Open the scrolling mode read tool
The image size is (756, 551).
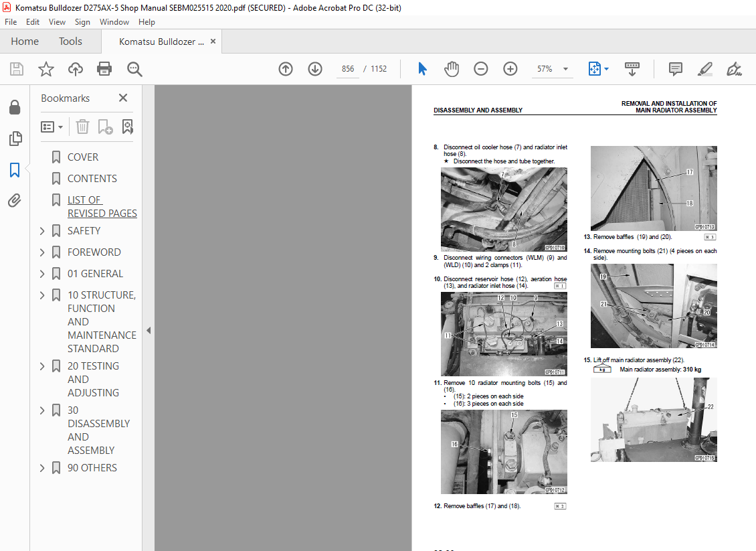coord(632,69)
